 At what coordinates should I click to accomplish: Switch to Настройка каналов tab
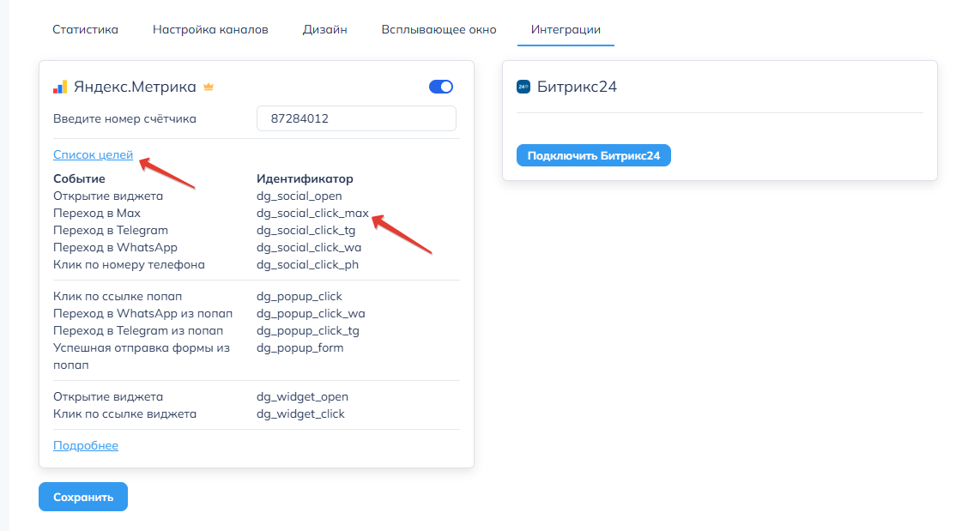[x=210, y=29]
